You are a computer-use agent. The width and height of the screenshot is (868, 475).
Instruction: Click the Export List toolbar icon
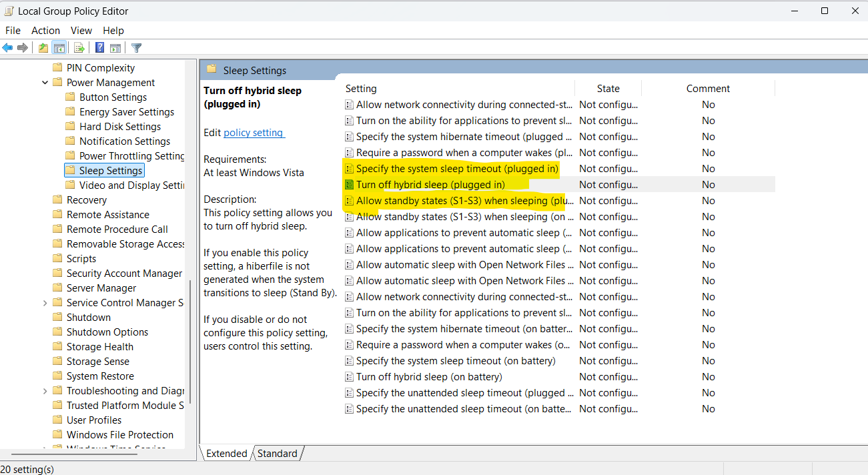[x=79, y=47]
